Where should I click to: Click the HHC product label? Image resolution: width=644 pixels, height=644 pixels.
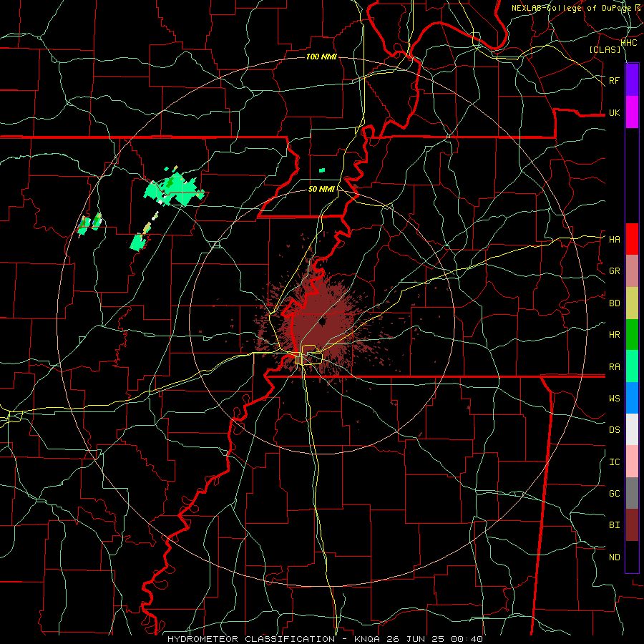coord(629,43)
